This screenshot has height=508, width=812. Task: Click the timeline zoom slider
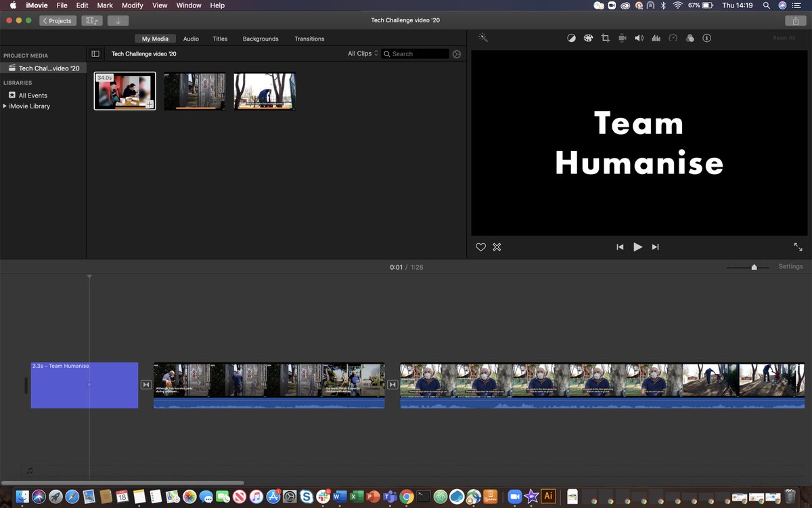tap(754, 267)
